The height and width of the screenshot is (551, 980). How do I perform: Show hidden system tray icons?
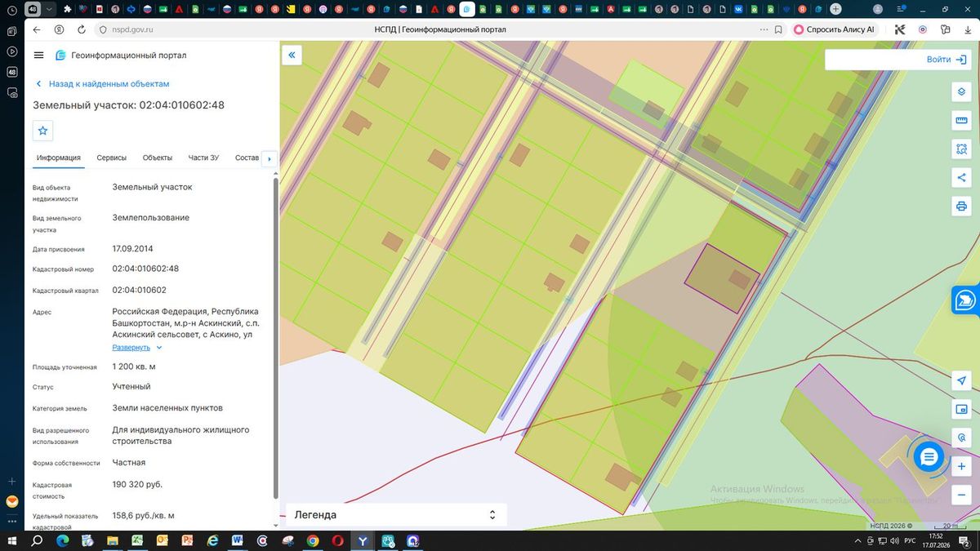point(856,540)
